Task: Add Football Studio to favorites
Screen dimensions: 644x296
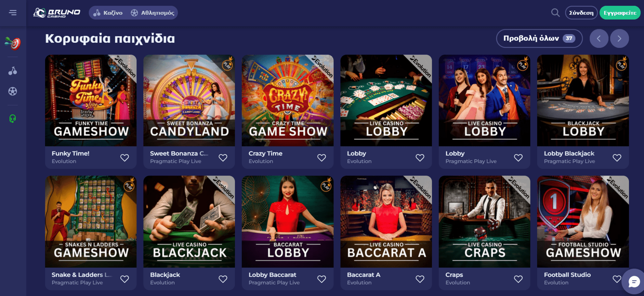Action: click(617, 279)
